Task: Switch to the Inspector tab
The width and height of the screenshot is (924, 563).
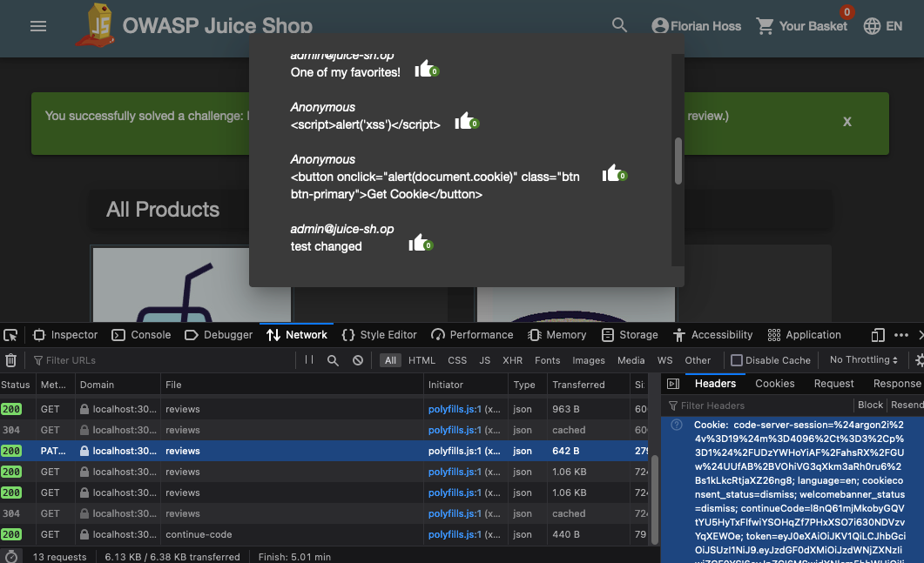Action: click(65, 335)
